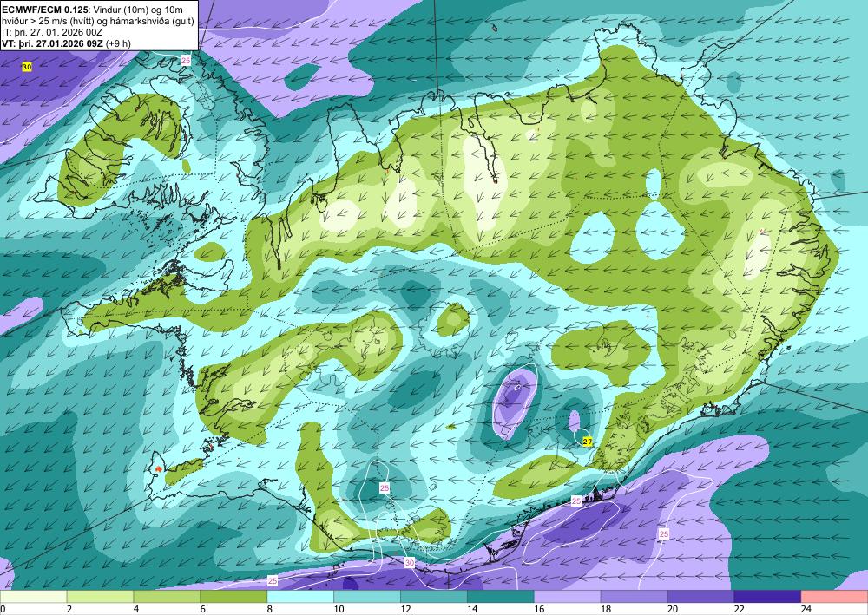Click the legend scale number "12"
The height and width of the screenshot is (615, 868).
click(405, 609)
